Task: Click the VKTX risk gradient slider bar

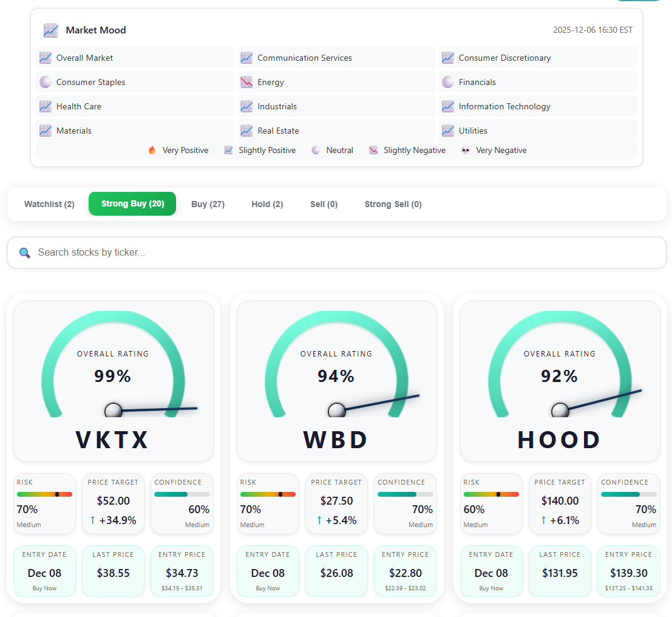Action: pos(44,494)
